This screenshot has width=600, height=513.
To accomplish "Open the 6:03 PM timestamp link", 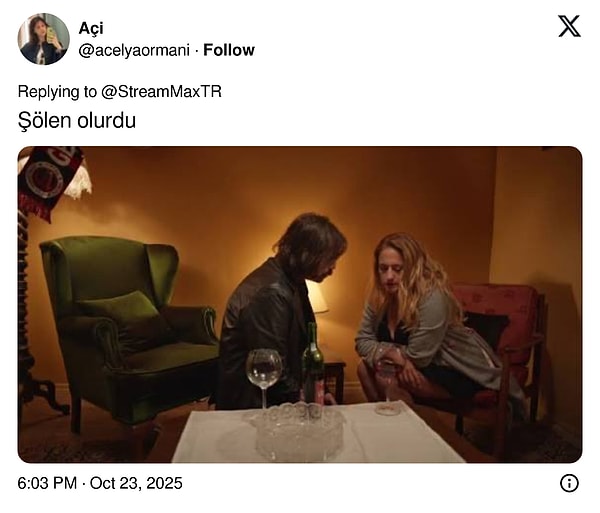I will (47, 483).
